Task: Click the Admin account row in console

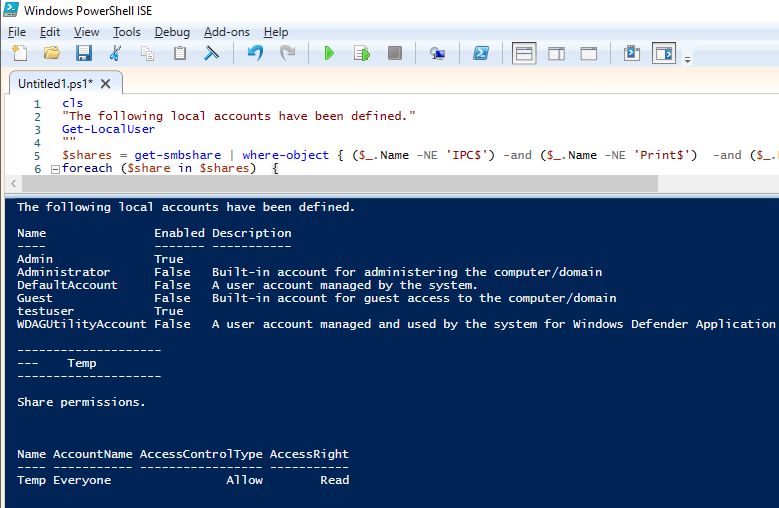Action: pos(100,259)
